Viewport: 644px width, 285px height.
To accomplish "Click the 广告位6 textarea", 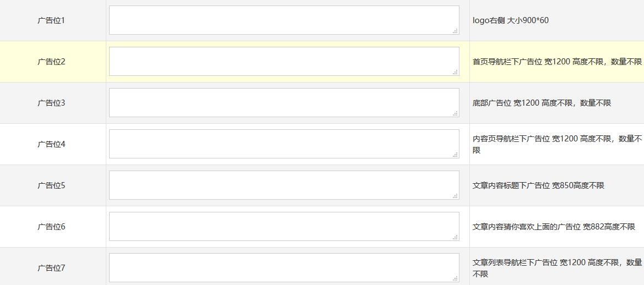I will pos(284,226).
